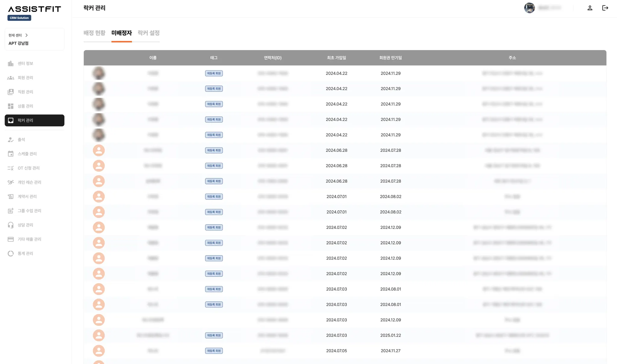Expand the 현재 센터 chevron
The width and height of the screenshot is (617, 364).
[27, 35]
